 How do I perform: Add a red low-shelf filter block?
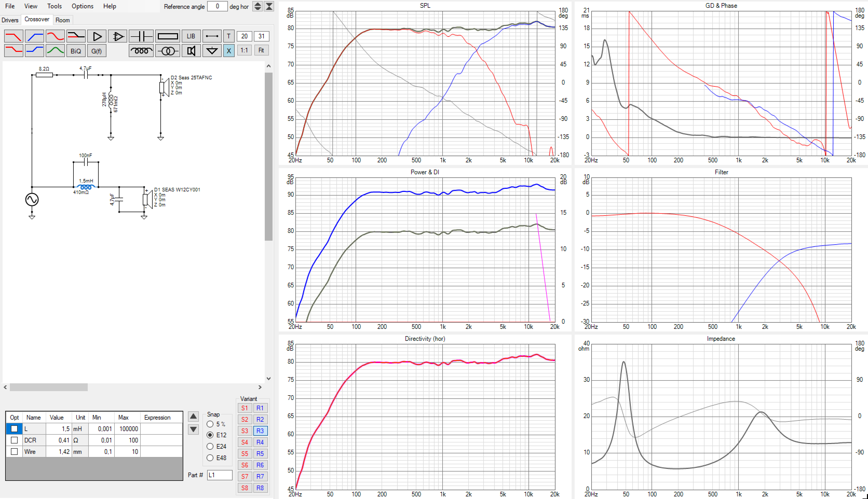[x=14, y=51]
